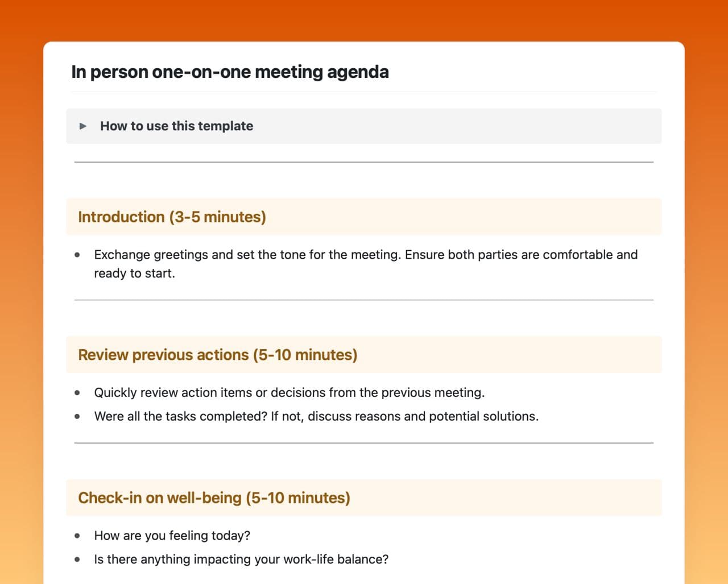Click the bullet beside 'How are you feeling today?'
Screen dimensions: 728x584
tap(77, 536)
